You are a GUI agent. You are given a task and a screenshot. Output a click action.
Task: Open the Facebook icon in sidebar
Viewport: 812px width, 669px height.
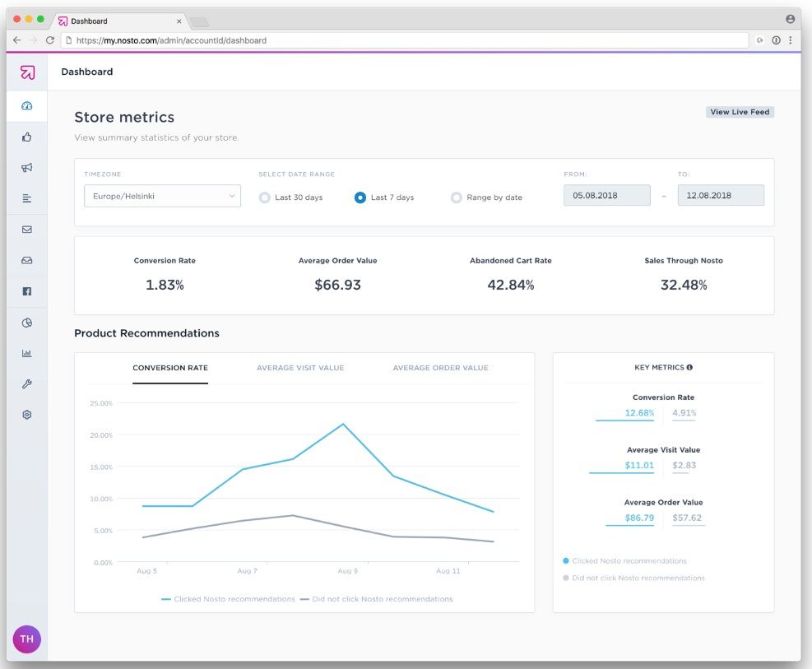pyautogui.click(x=27, y=291)
